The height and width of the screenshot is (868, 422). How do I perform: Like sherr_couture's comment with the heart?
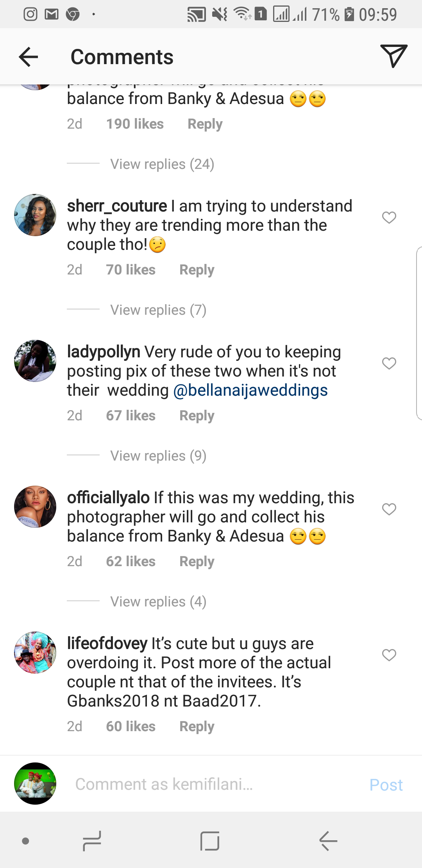389,217
